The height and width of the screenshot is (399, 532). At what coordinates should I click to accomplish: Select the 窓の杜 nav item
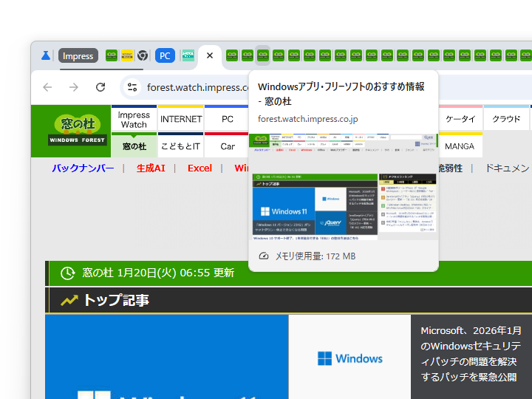[x=134, y=146]
